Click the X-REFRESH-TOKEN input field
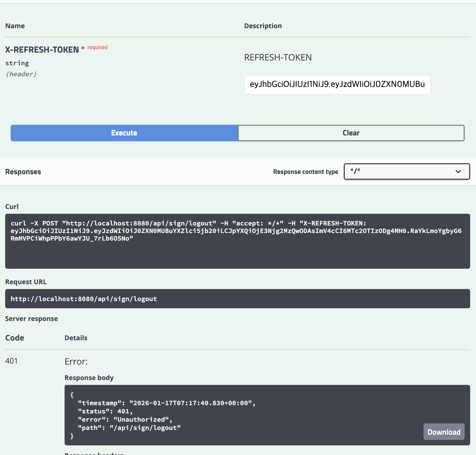 (x=337, y=85)
